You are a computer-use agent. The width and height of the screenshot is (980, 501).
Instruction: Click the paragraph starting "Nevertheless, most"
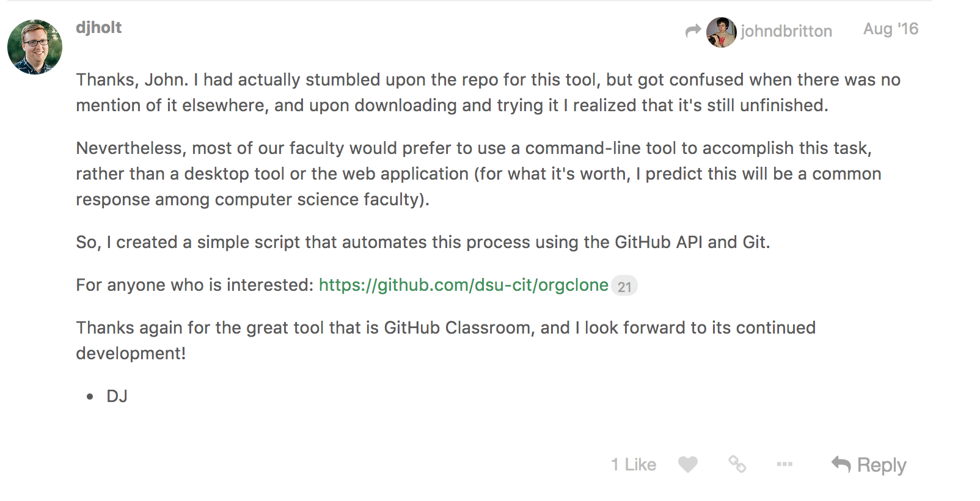(478, 174)
